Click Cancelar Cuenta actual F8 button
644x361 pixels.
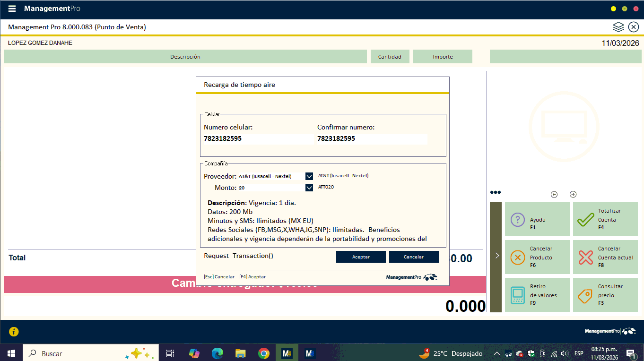605,257
